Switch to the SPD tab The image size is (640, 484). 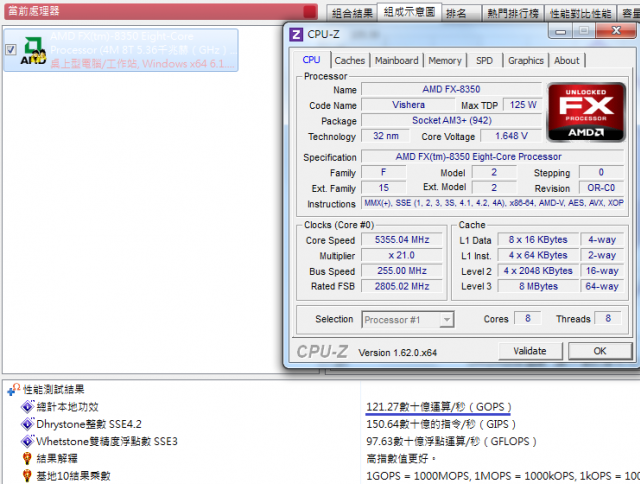pos(484,60)
